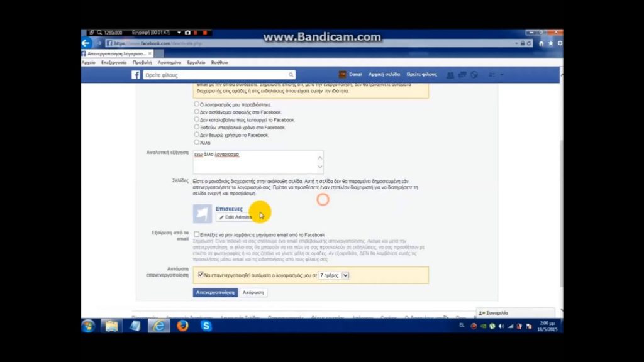Screen dimensions: 644x362
Task: Open the Danai profile name link
Action: (x=355, y=75)
